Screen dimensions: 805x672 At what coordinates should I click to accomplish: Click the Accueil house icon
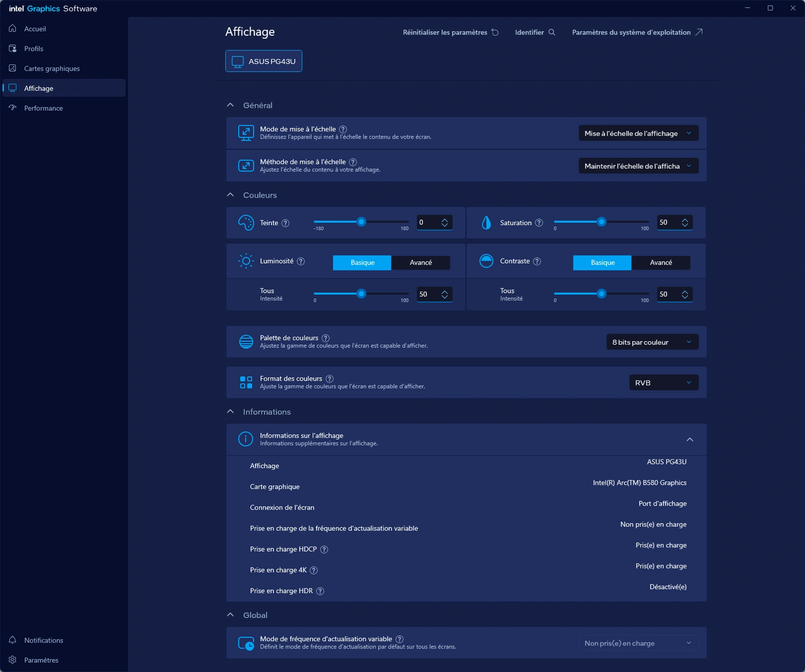click(13, 28)
